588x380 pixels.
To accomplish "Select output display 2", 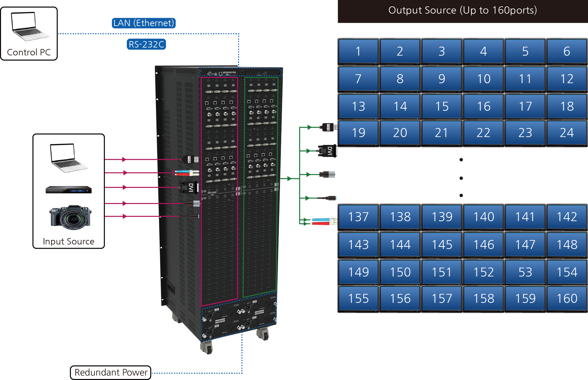I will pyautogui.click(x=400, y=51).
